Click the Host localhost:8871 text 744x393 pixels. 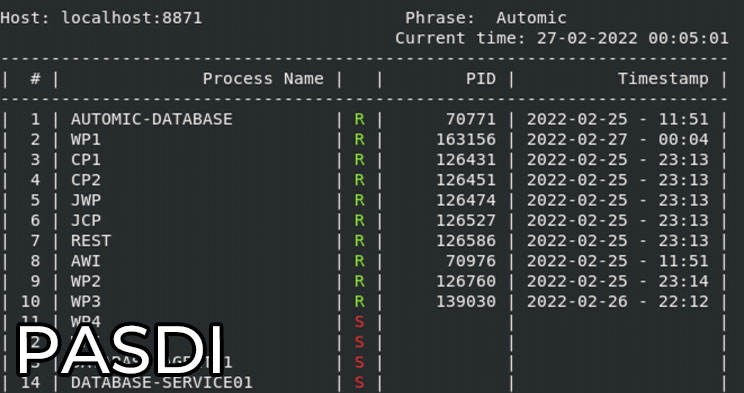(x=101, y=18)
